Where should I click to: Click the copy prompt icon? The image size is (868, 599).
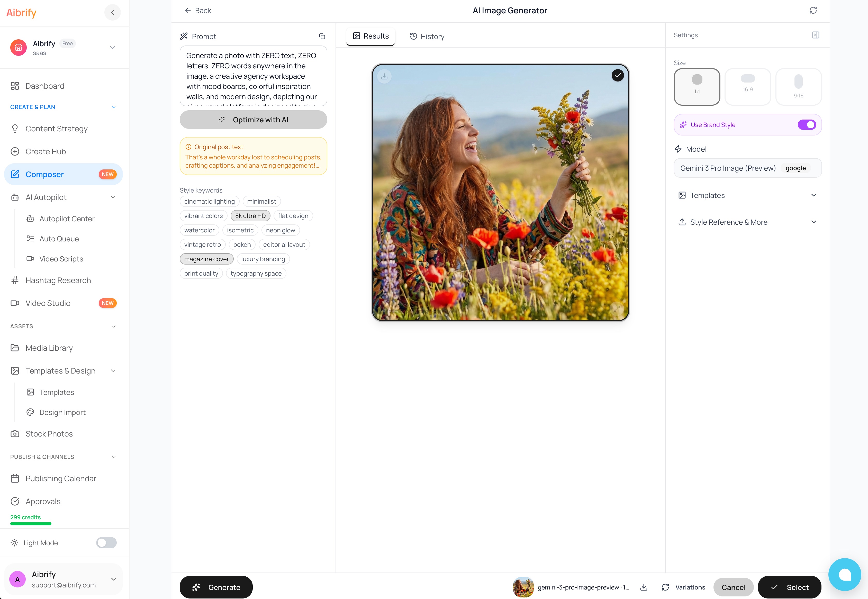(322, 37)
